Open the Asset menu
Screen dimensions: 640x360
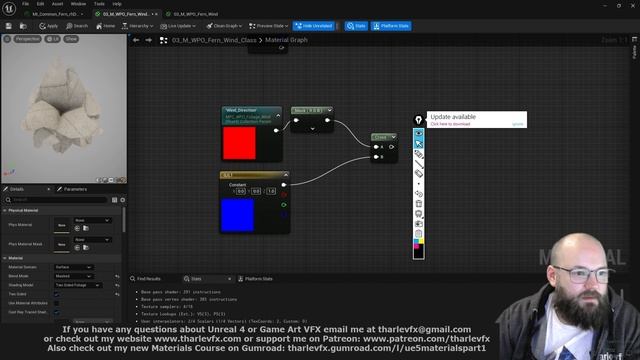(57, 4)
